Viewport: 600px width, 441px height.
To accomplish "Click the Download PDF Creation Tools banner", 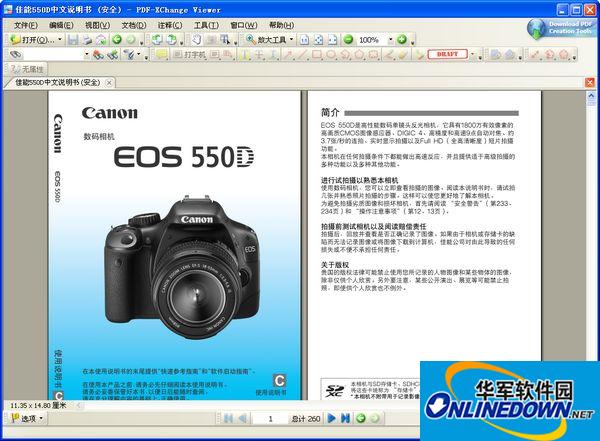I will click(562, 28).
